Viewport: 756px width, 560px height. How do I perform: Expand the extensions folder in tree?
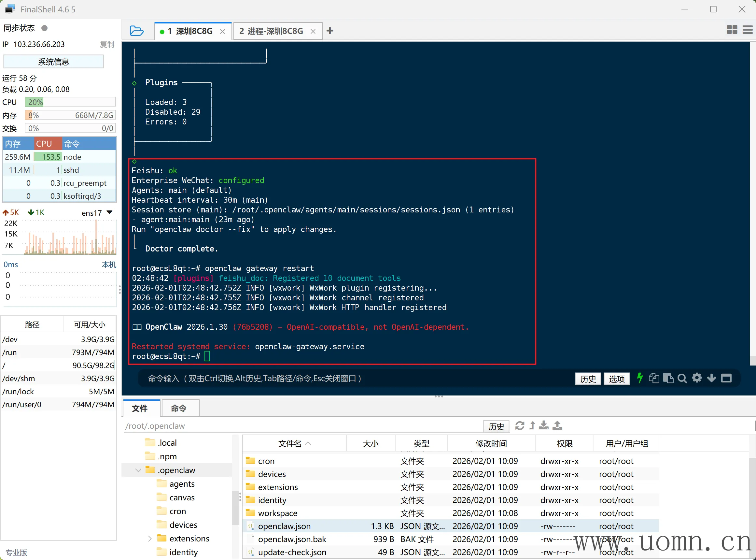(x=150, y=538)
